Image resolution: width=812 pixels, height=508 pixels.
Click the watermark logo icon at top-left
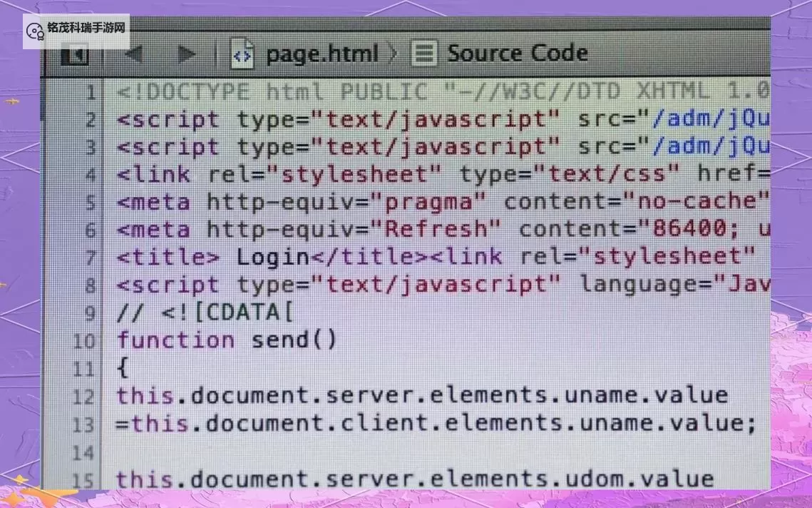click(x=35, y=31)
